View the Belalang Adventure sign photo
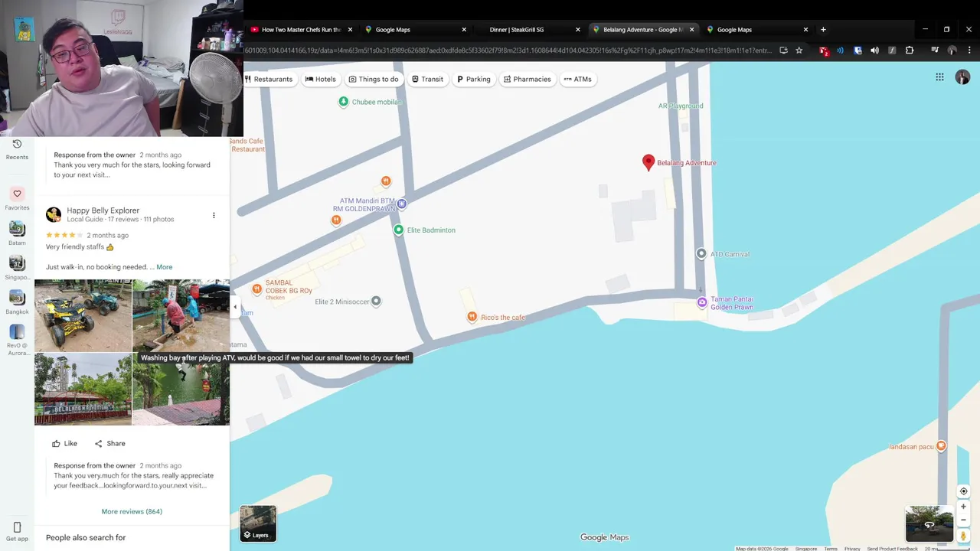Screen dimensions: 980x551 coord(83,389)
